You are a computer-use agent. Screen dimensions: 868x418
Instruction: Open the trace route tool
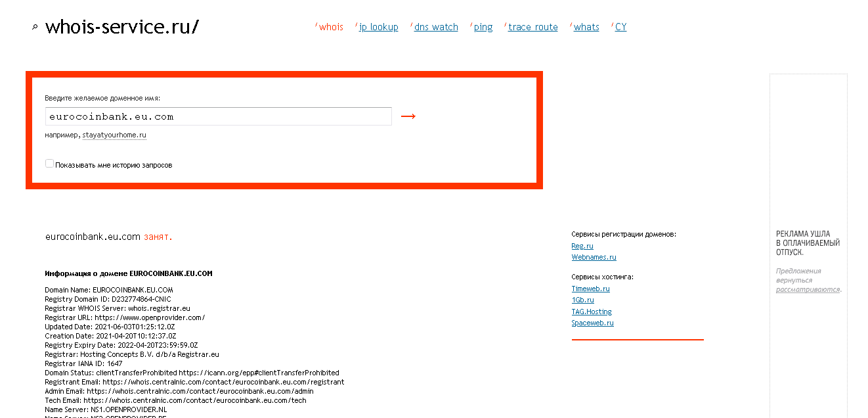coord(532,27)
